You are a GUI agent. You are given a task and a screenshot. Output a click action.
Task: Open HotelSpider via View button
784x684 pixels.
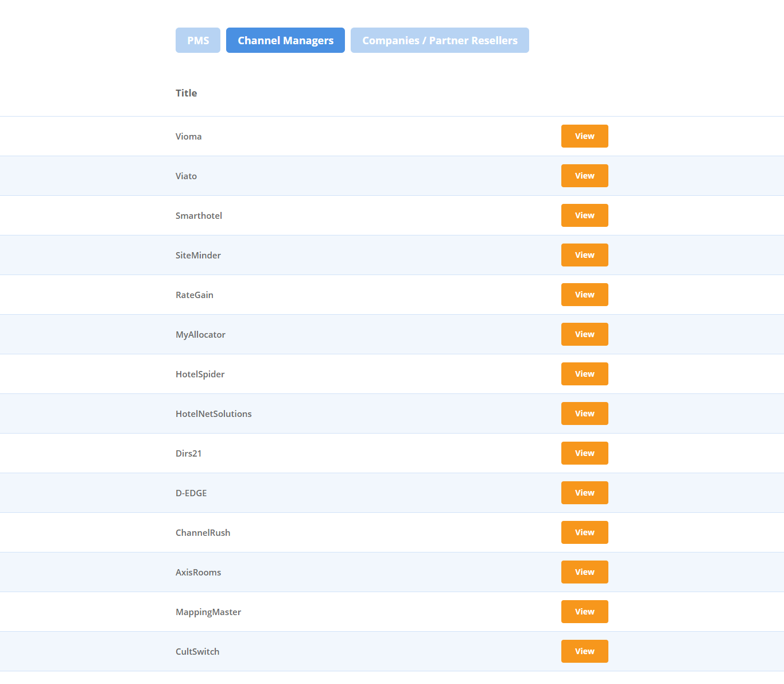tap(584, 374)
